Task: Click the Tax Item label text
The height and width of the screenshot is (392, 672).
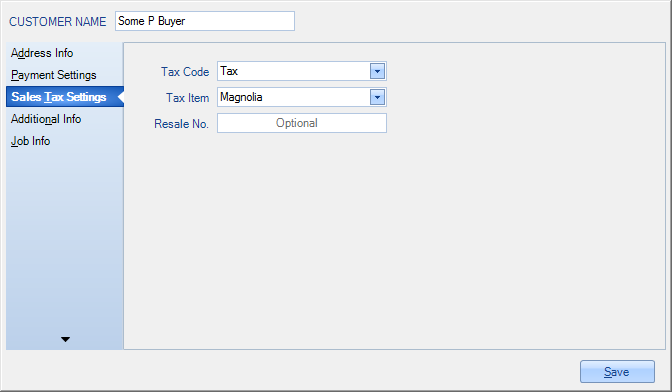Action: point(187,98)
